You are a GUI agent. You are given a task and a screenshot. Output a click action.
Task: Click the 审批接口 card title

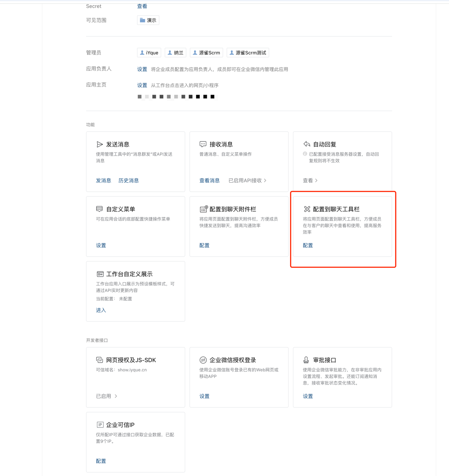pos(325,360)
